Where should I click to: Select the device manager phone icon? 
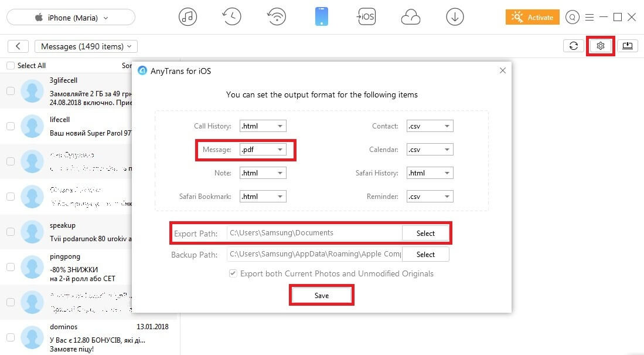pos(322,17)
